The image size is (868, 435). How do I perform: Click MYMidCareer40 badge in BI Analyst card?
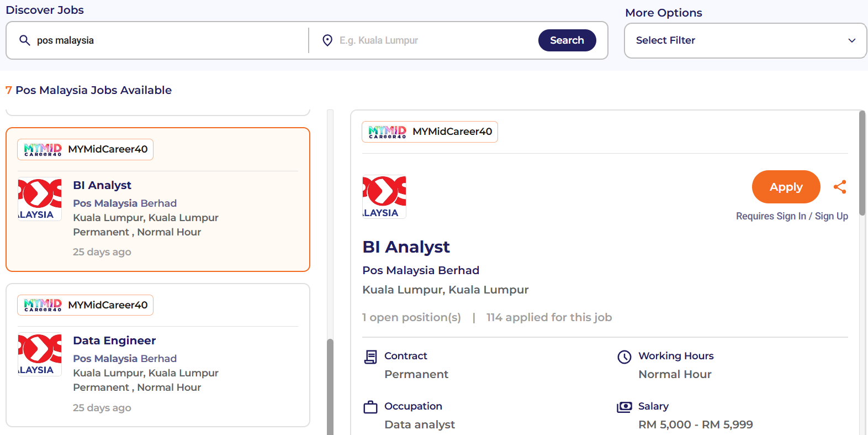(x=85, y=149)
